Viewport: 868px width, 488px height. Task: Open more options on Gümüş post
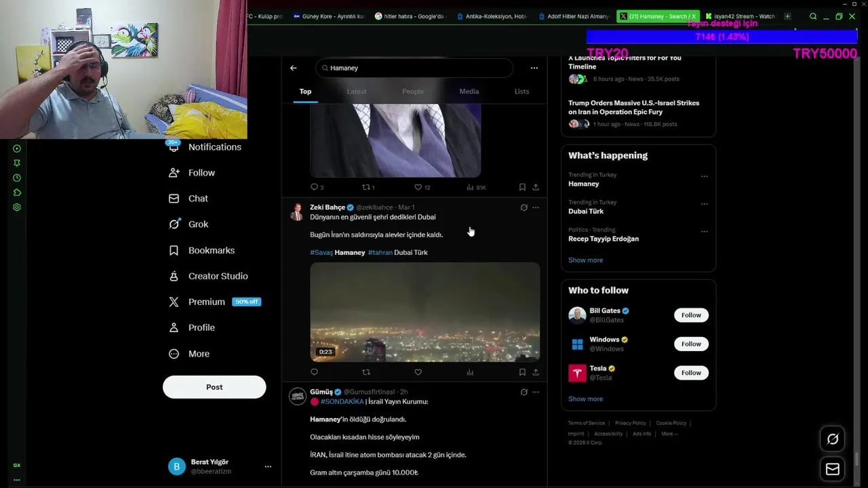[x=536, y=392]
